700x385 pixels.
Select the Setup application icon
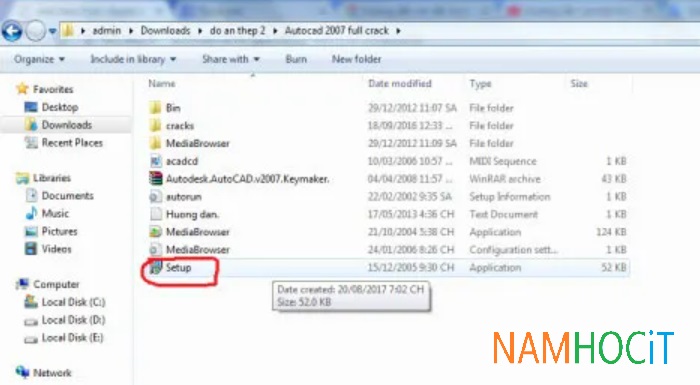point(155,268)
